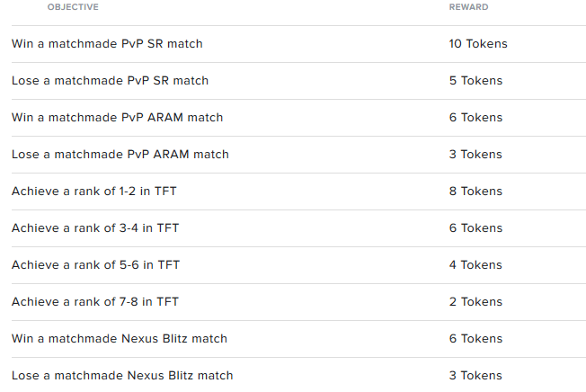This screenshot has width=586, height=392.
Task: Select the "Lose a matchmade PvP SR match" objective
Action: click(110, 81)
